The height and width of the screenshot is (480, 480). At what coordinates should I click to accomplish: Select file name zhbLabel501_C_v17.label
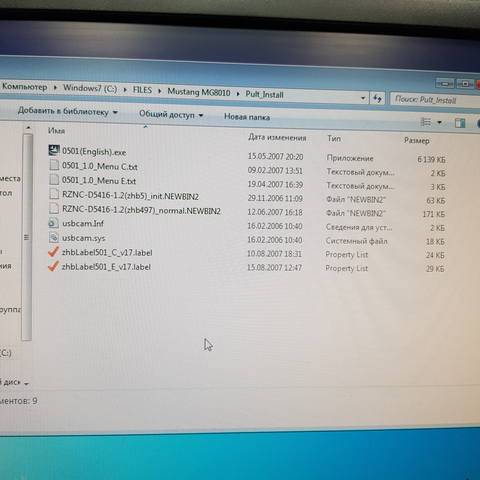[x=107, y=253]
